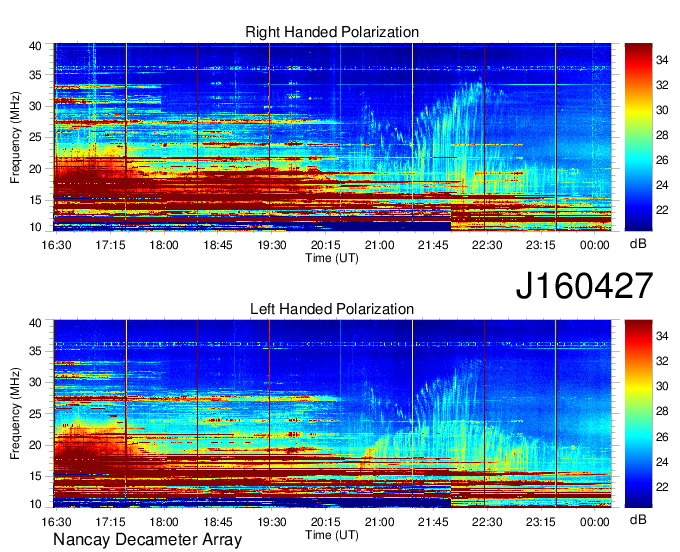Viewport: 680px width, 552px height.
Task: Click the "21:00" tick on Right Handed time axis
Action: click(x=379, y=245)
